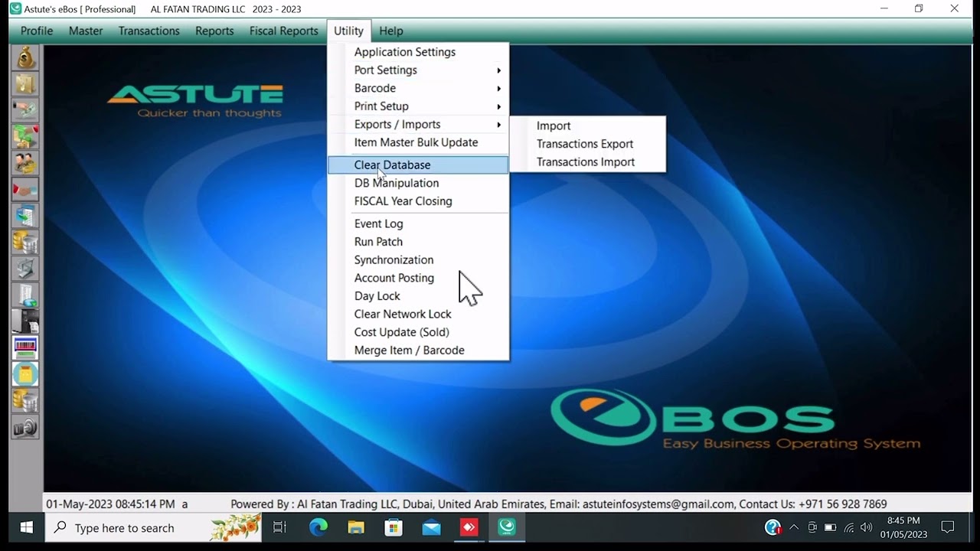The image size is (980, 551).
Task: Expand Port Settings submenu arrow
Action: (498, 70)
